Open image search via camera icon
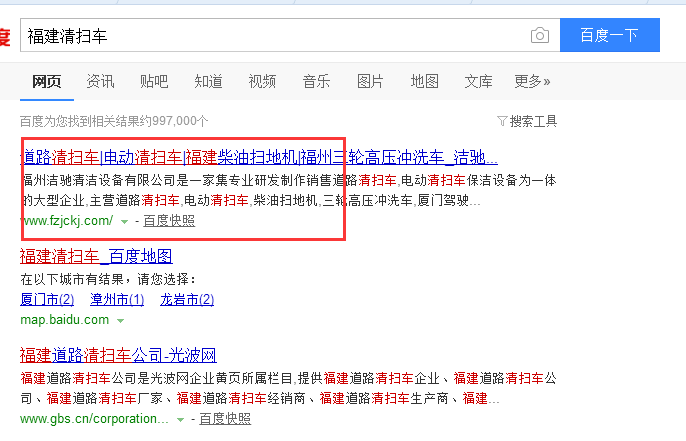686x441 pixels. pyautogui.click(x=539, y=35)
